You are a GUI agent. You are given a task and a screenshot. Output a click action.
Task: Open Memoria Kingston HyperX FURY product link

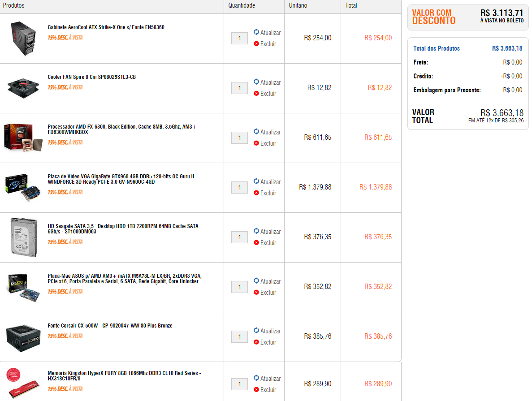(124, 375)
